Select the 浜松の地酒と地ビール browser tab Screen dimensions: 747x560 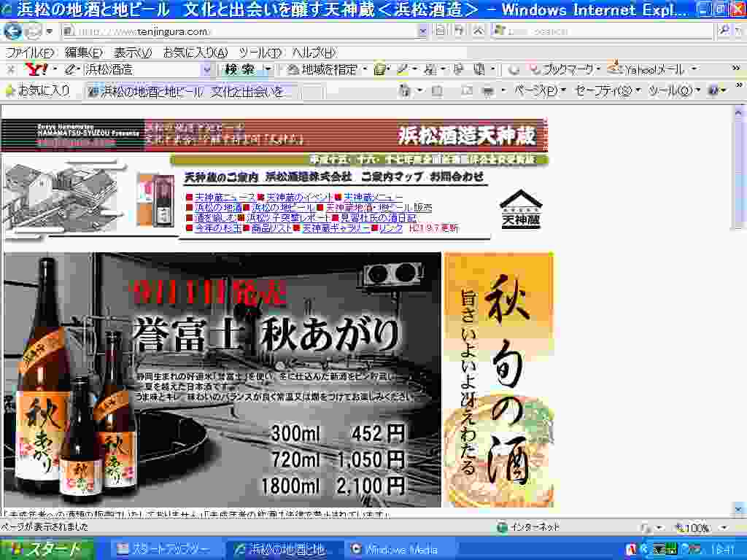click(193, 91)
